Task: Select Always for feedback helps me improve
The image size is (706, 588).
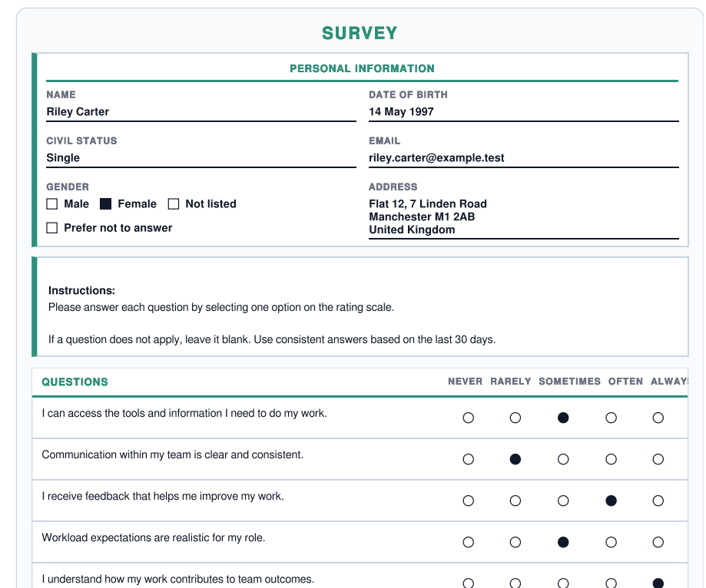Action: pyautogui.click(x=658, y=501)
